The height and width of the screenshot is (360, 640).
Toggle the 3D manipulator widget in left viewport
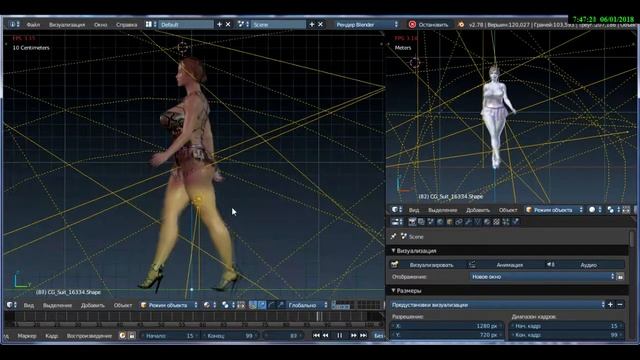click(253, 305)
